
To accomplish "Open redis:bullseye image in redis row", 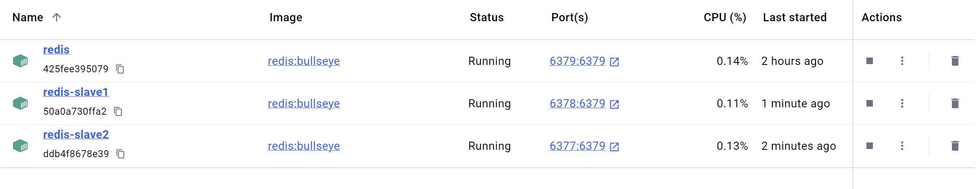I will point(304,61).
